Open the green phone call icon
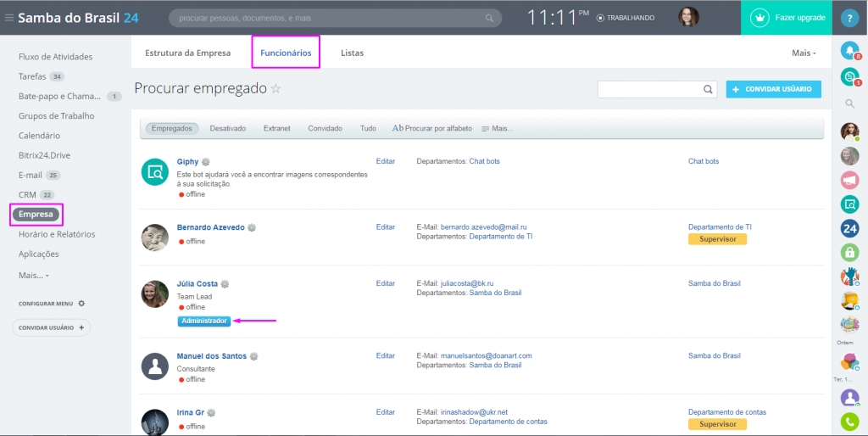The height and width of the screenshot is (436, 868). [x=849, y=422]
